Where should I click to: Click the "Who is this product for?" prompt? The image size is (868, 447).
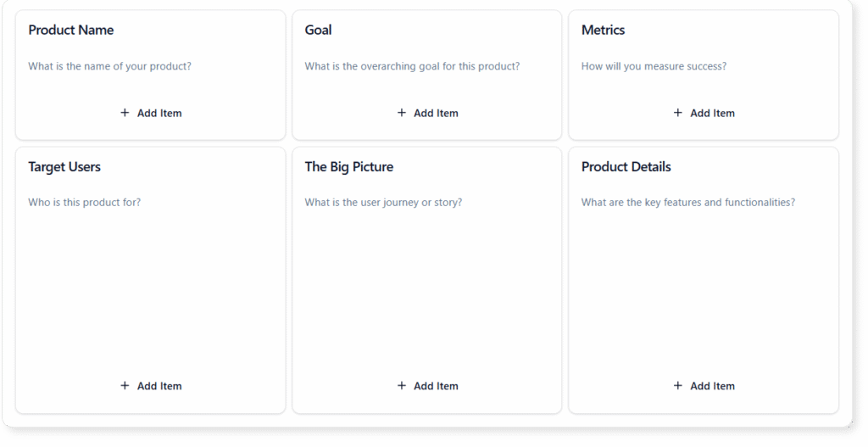point(85,203)
